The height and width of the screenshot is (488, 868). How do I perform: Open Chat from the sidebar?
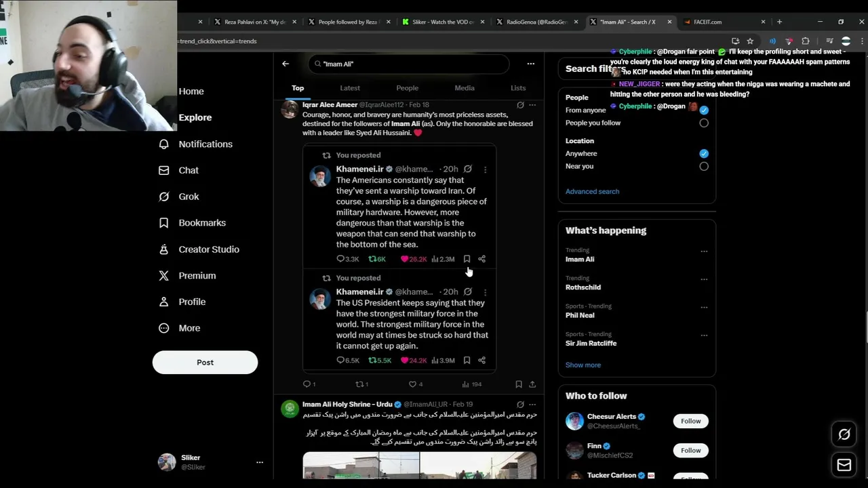(178, 170)
